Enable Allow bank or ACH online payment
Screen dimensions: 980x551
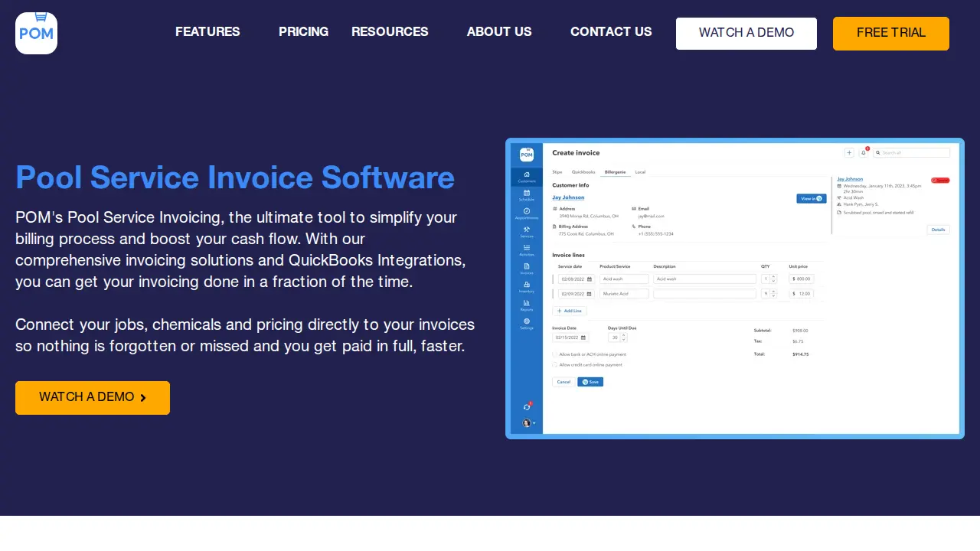(x=555, y=354)
